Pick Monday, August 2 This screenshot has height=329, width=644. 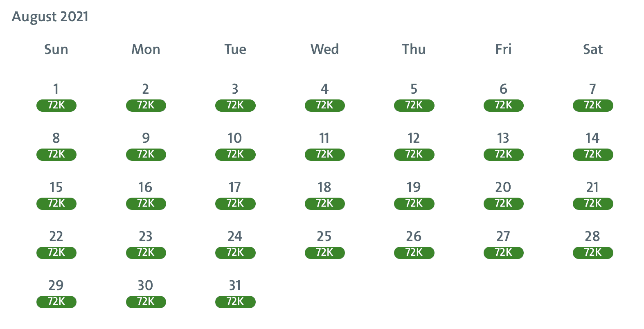tap(146, 89)
